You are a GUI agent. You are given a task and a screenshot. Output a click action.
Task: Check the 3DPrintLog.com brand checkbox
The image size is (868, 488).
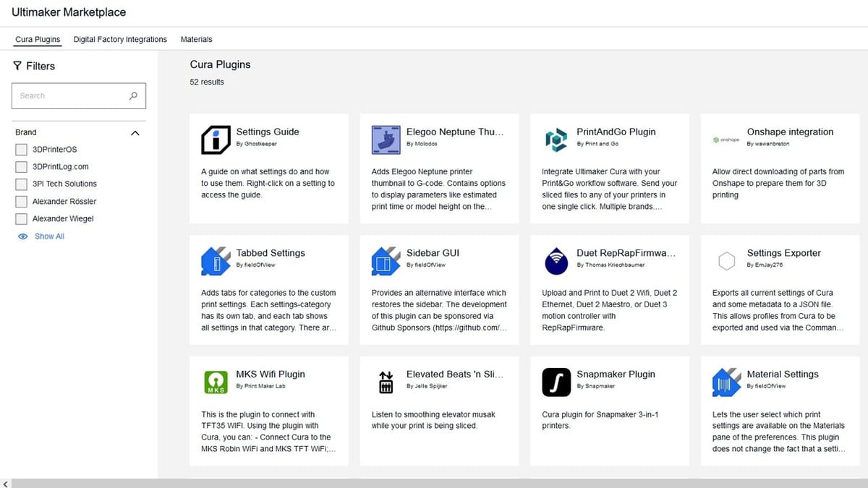[21, 167]
